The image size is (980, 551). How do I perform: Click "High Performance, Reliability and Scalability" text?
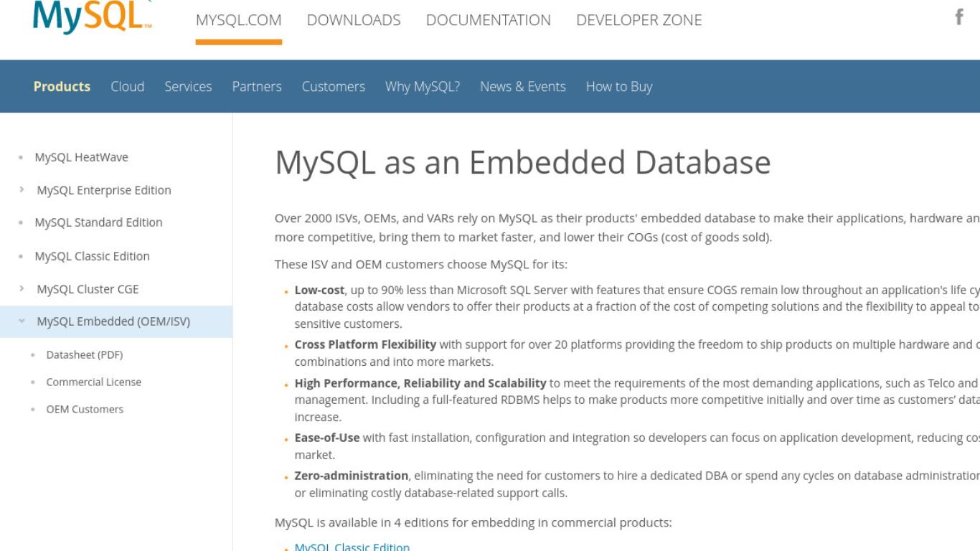(420, 383)
